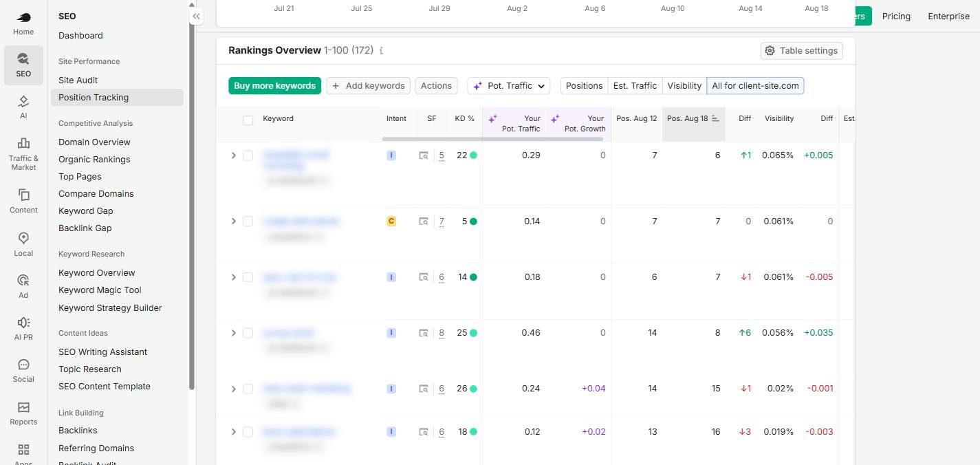Image resolution: width=980 pixels, height=465 pixels.
Task: Open the AI PR section icon
Action: click(x=23, y=328)
